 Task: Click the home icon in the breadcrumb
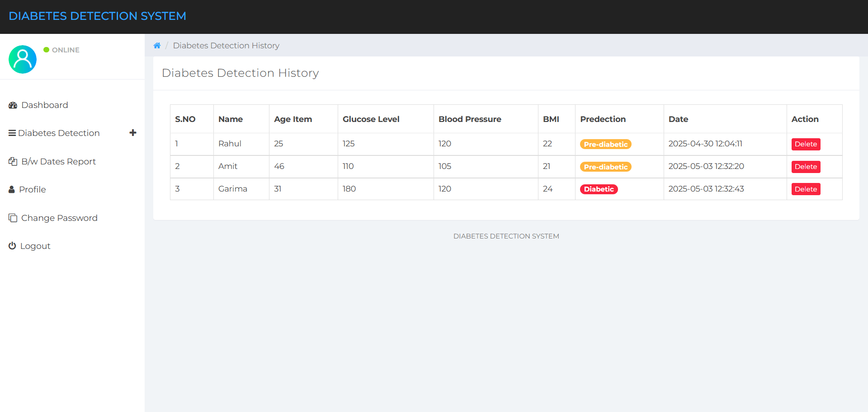click(x=157, y=45)
